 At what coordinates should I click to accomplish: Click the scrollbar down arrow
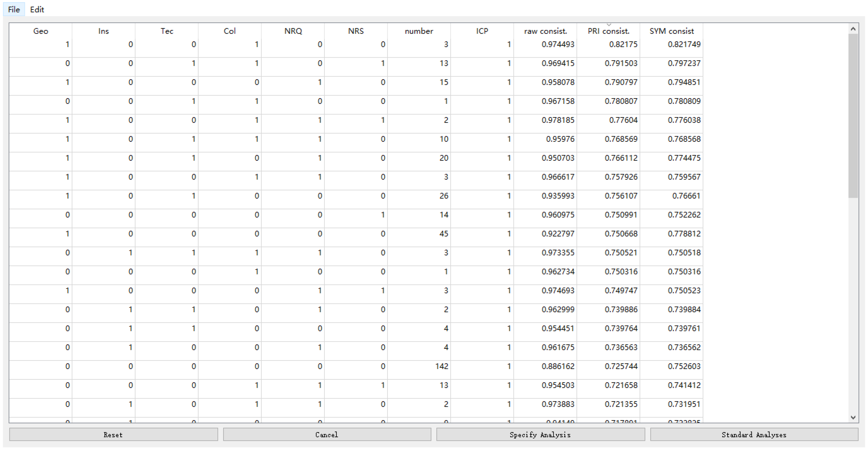[x=853, y=417]
